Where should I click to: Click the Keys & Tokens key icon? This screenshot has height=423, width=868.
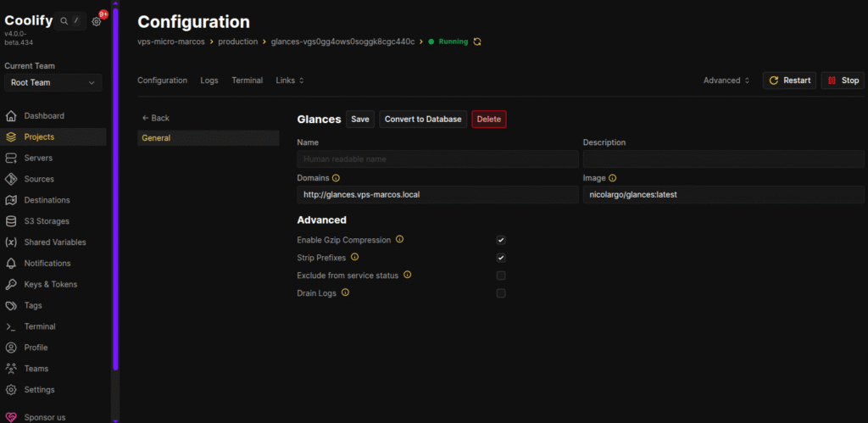tap(11, 285)
